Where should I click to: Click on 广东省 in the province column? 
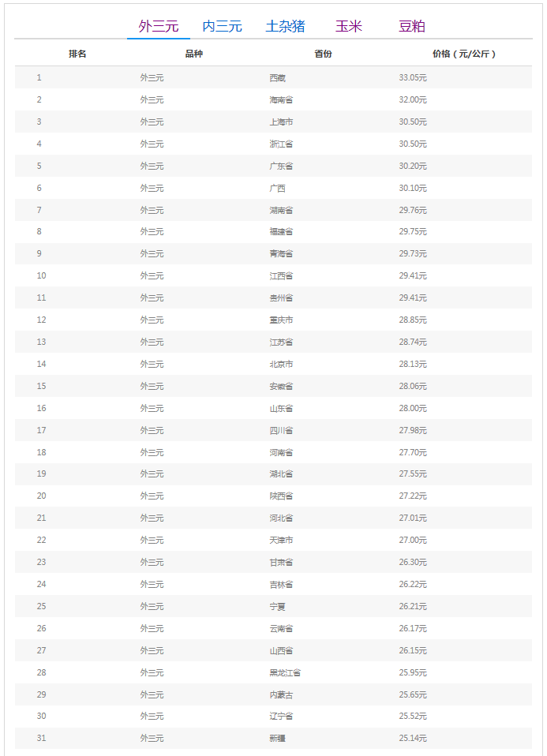[281, 167]
